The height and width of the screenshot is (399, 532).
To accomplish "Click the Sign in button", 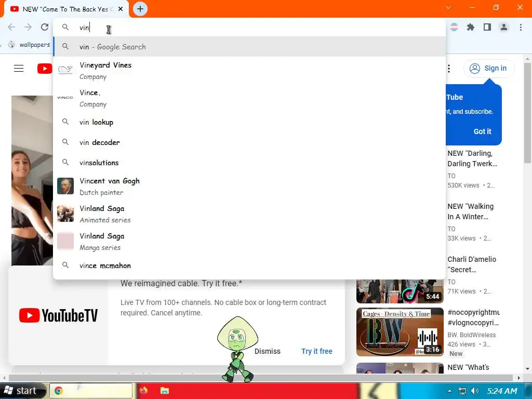I will (x=488, y=68).
